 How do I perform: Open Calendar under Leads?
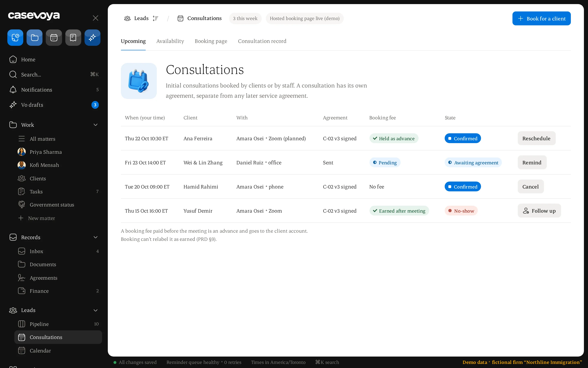[58, 350]
